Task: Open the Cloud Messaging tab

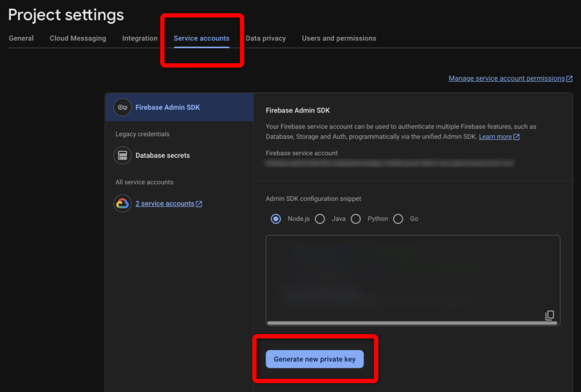Action: (78, 38)
